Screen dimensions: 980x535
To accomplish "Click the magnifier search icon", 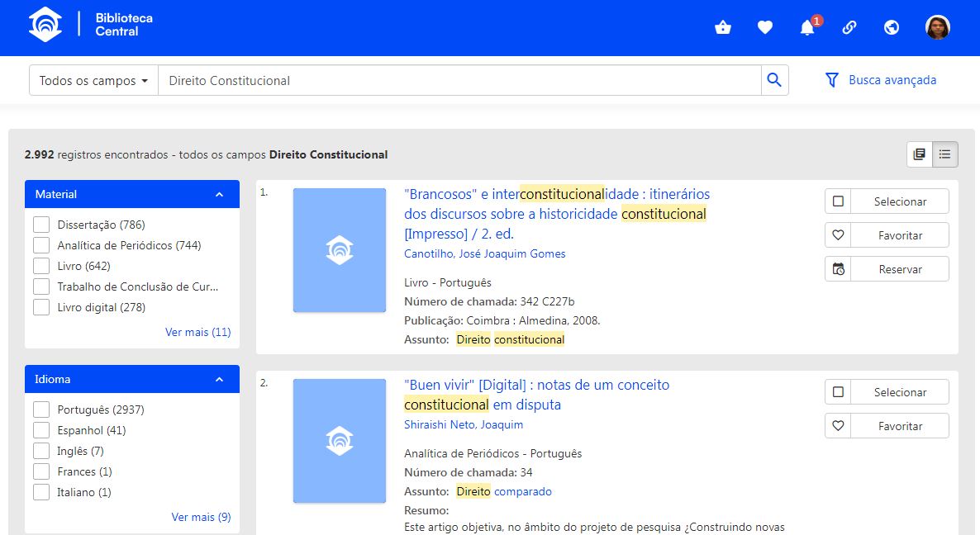I will [774, 80].
